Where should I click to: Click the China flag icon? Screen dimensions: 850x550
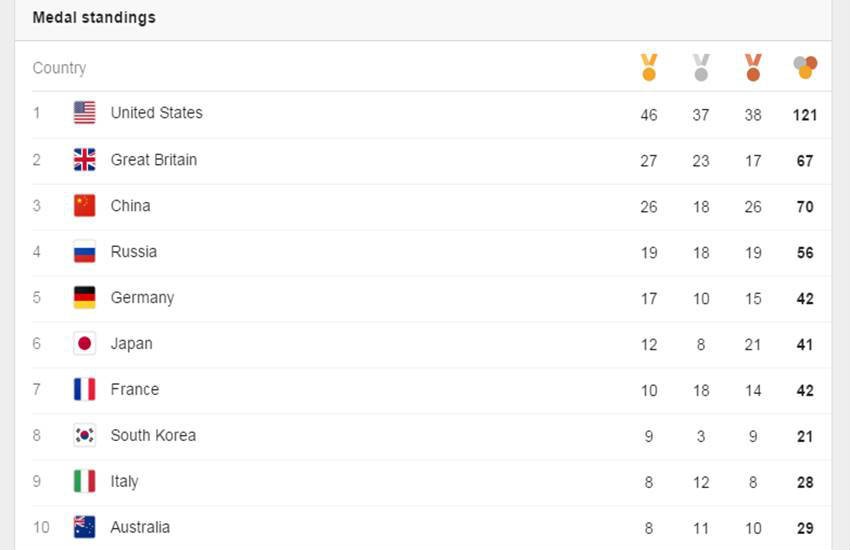click(85, 206)
